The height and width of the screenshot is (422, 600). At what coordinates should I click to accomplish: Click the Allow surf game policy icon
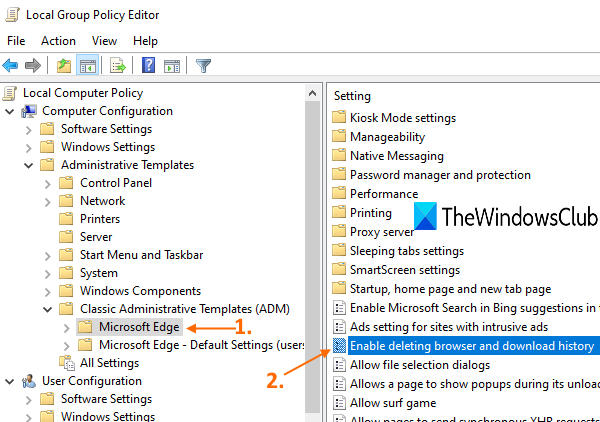point(339,403)
